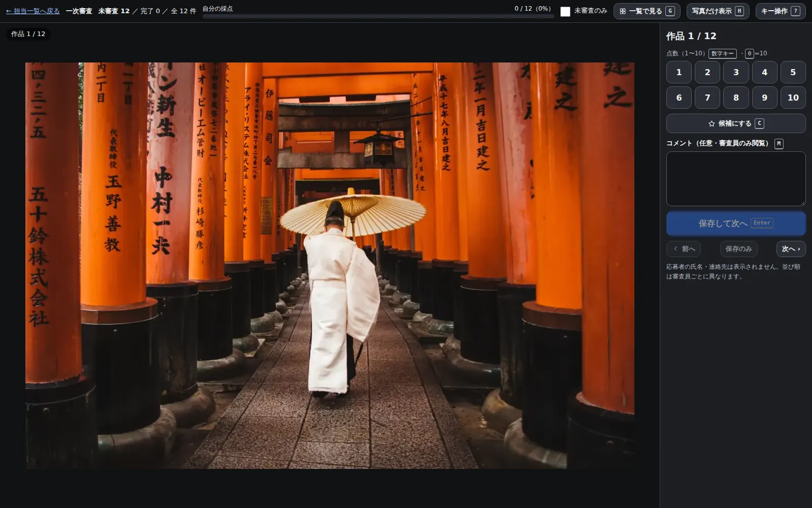Go to previous entry with 前へ

[x=684, y=249]
